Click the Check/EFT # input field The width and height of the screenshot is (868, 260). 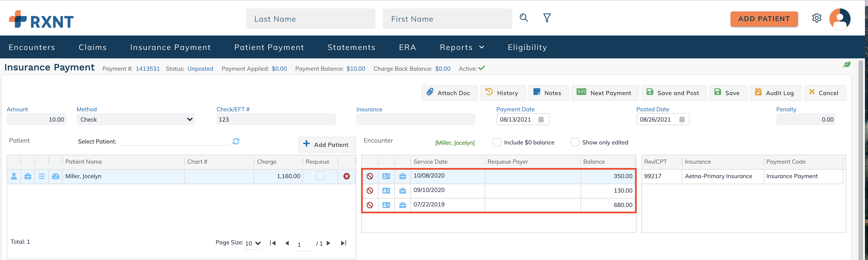coord(276,119)
